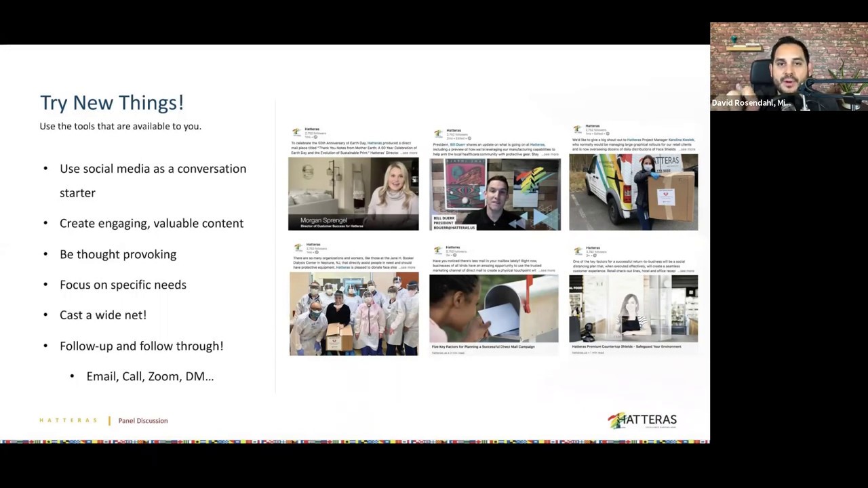
Task: Click the Hatteras avatar on the van delivery post
Action: 577,129
